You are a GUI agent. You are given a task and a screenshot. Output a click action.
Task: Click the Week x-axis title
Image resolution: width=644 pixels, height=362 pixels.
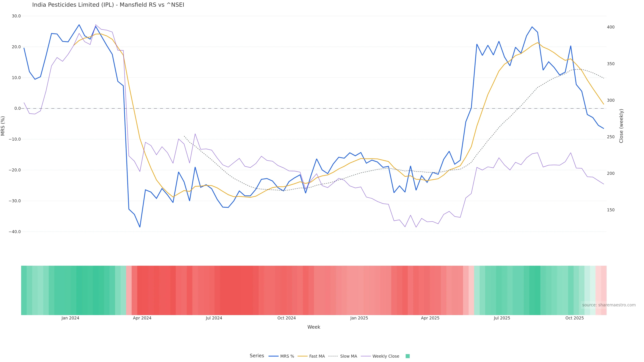point(314,327)
